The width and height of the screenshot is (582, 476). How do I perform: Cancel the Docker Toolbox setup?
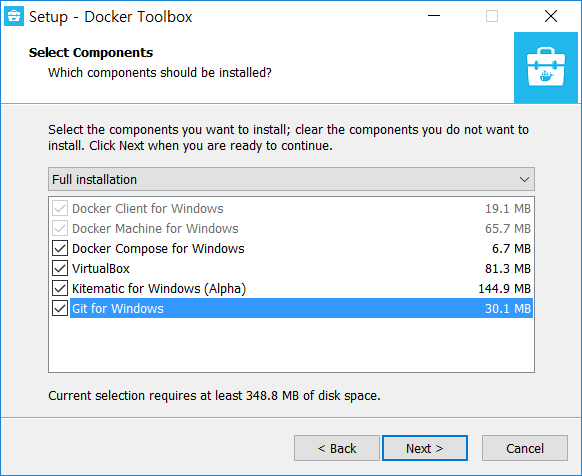[525, 448]
